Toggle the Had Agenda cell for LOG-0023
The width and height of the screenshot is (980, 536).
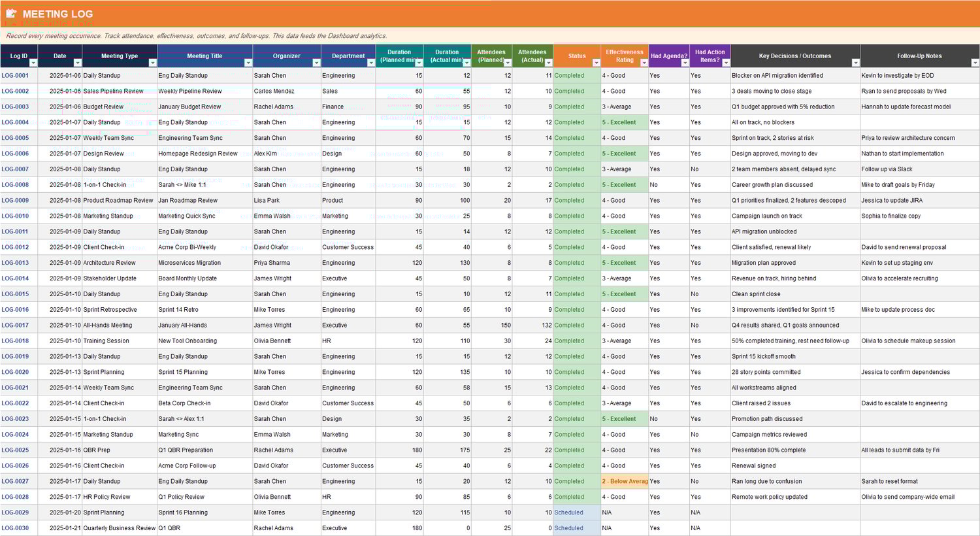click(x=665, y=418)
